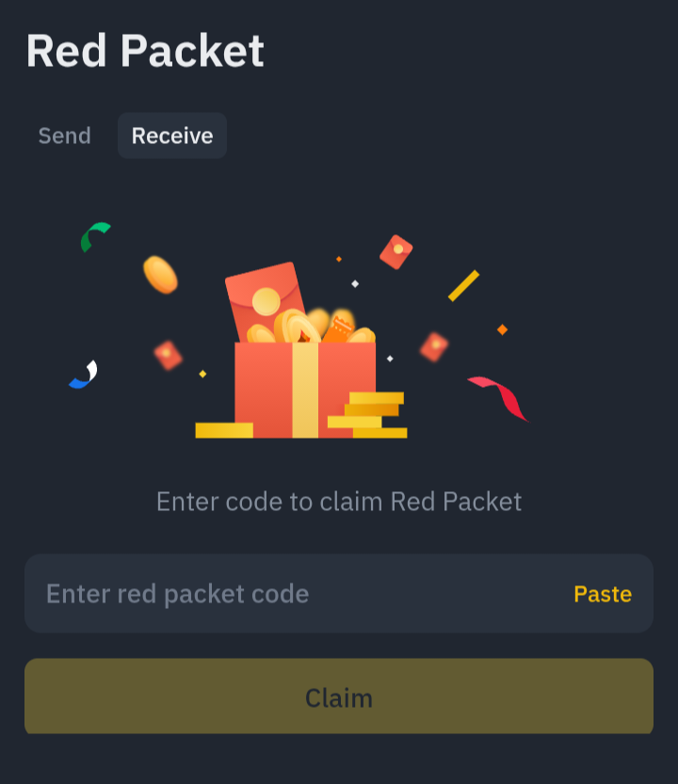678x784 pixels.
Task: Select the Receive tab
Action: pyautogui.click(x=172, y=136)
